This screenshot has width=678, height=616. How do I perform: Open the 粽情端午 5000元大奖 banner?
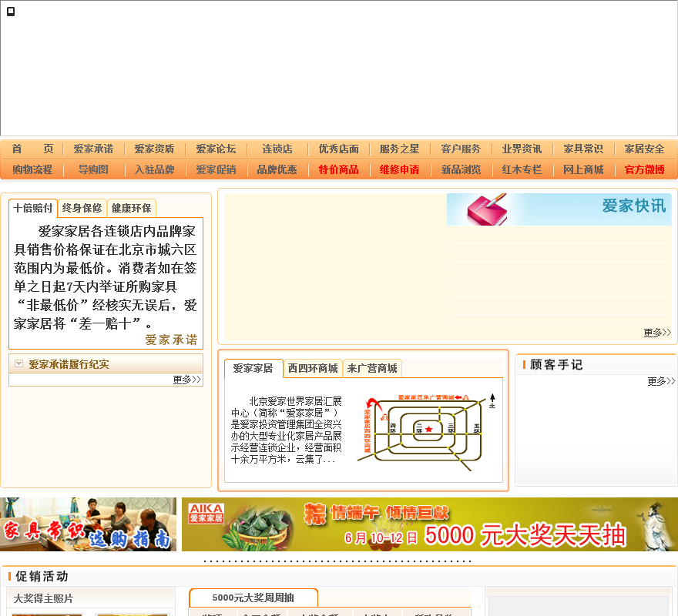click(x=430, y=524)
